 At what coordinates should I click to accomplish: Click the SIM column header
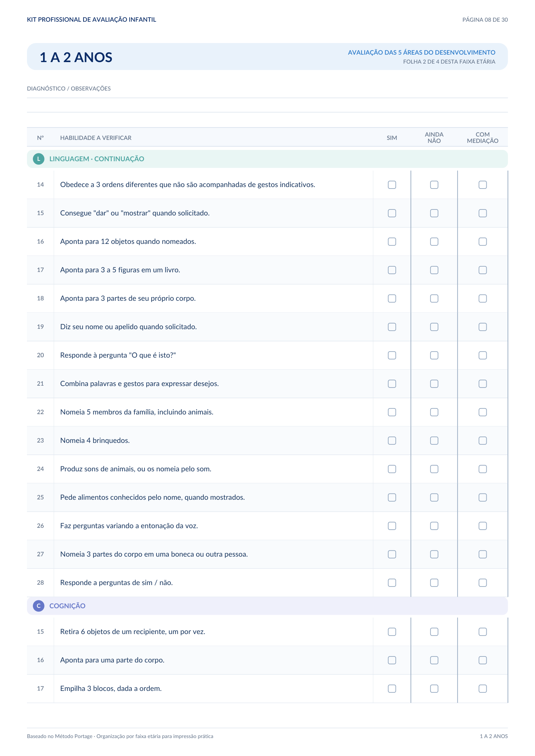392,138
